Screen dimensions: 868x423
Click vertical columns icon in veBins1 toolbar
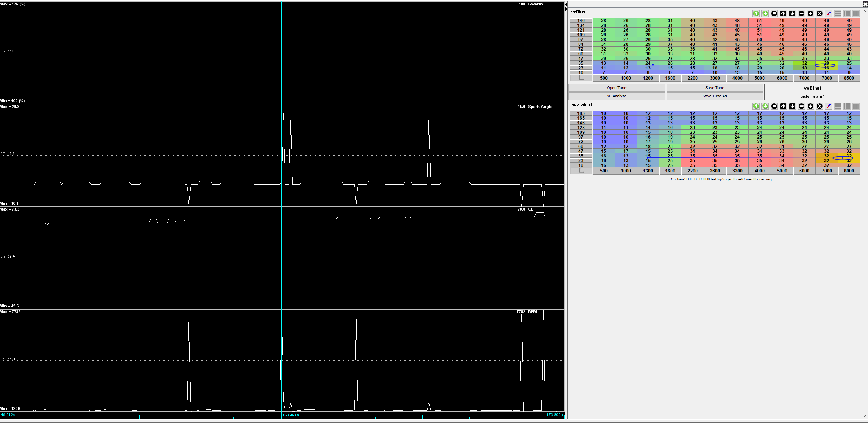point(847,13)
